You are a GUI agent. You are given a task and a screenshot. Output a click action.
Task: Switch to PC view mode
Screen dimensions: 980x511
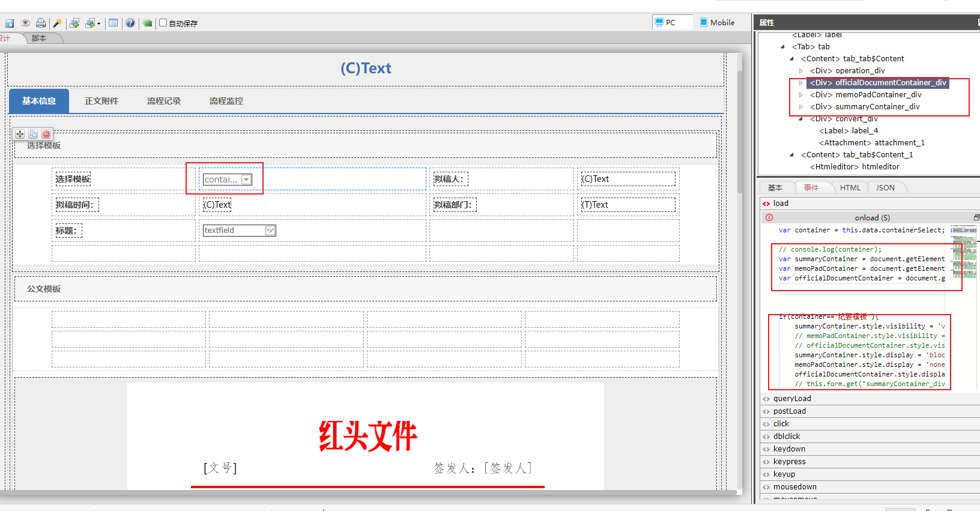[x=673, y=22]
